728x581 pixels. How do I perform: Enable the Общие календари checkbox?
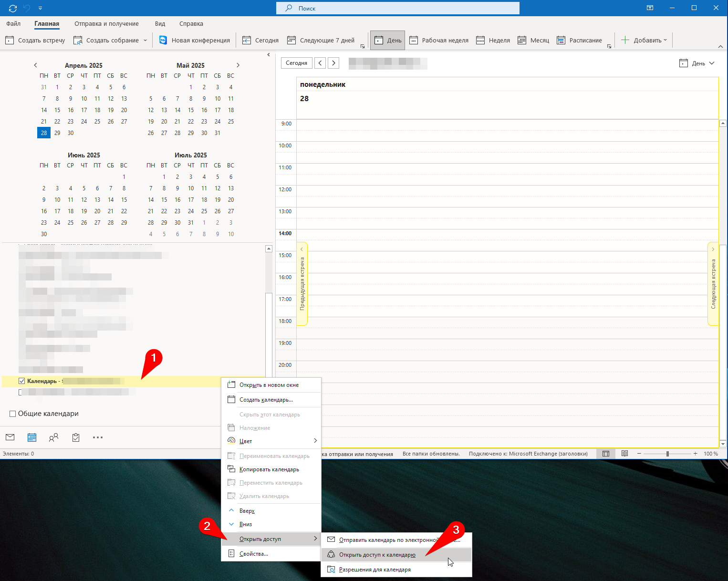tap(13, 414)
